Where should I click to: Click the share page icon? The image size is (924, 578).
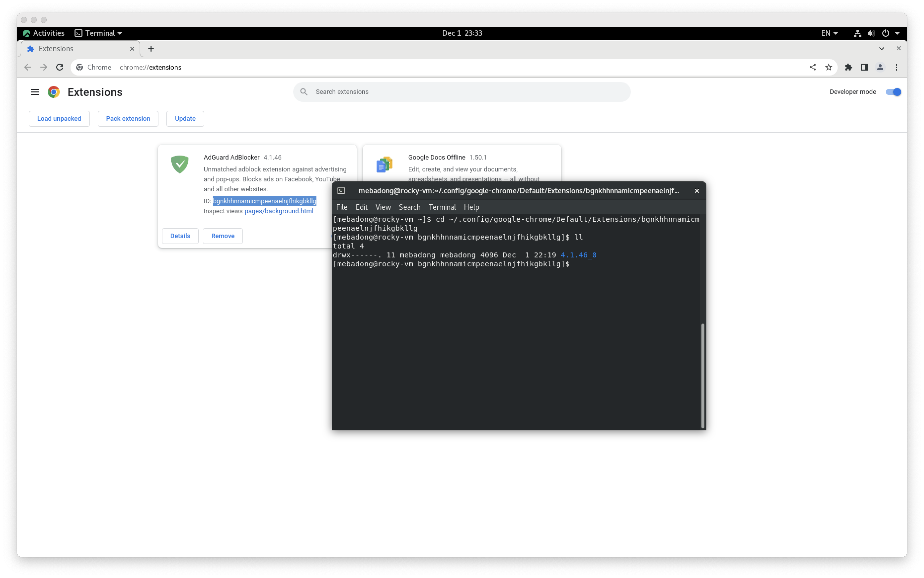[812, 67]
